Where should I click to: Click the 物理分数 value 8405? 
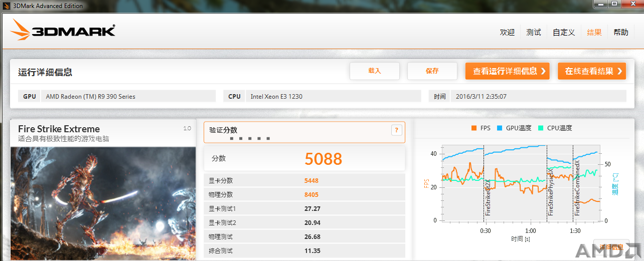pyautogui.click(x=311, y=195)
